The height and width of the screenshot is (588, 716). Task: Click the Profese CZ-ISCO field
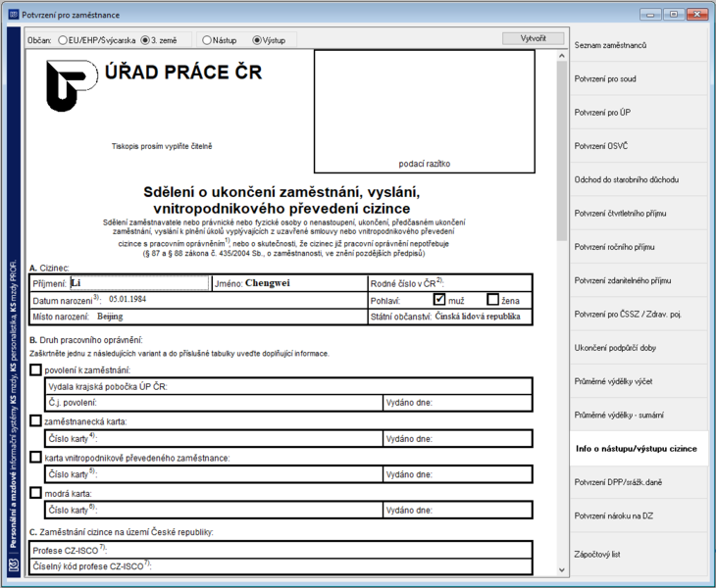tap(281, 550)
